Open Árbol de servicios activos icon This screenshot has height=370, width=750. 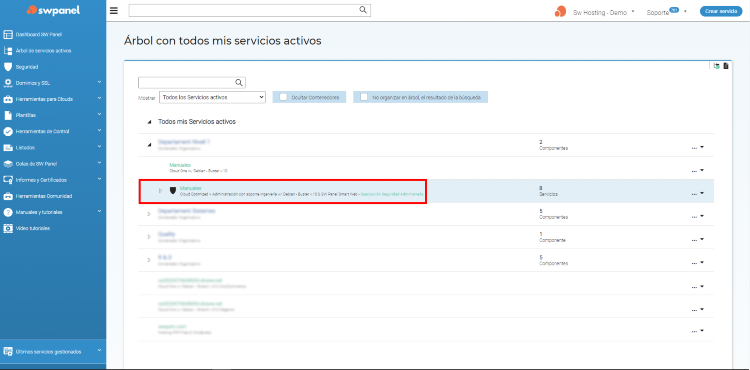point(8,51)
